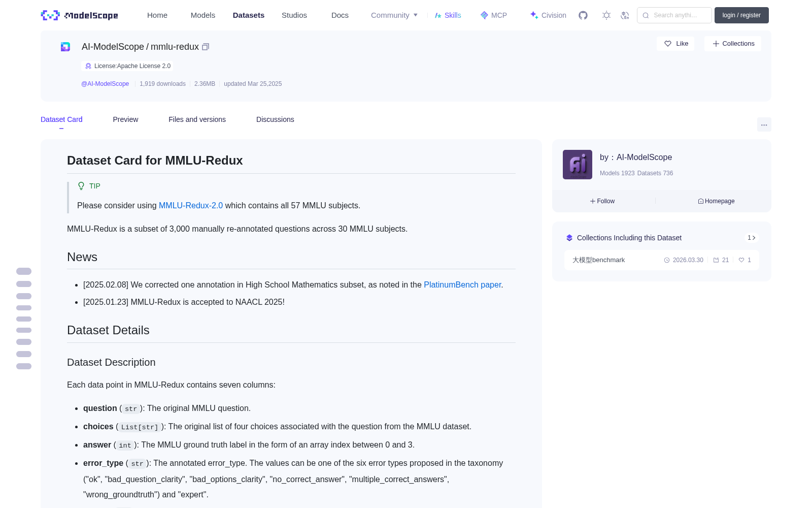Viewport: 812px width, 508px height.
Task: Click the Civision sparkle icon
Action: (534, 15)
